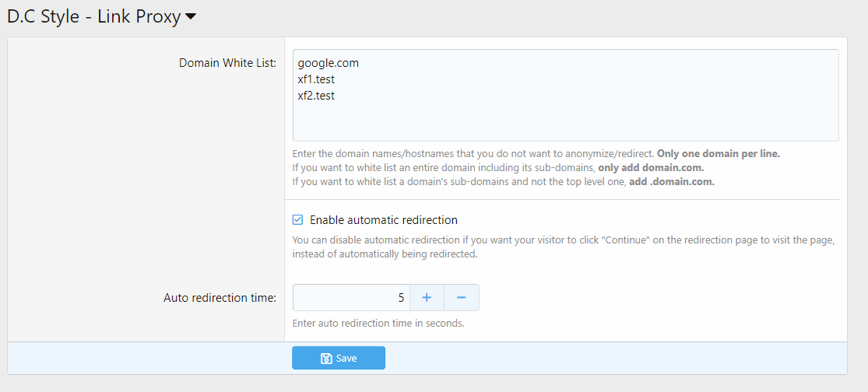Place cursor on the xf2.test entry
The height and width of the screenshot is (392, 868).
(316, 96)
